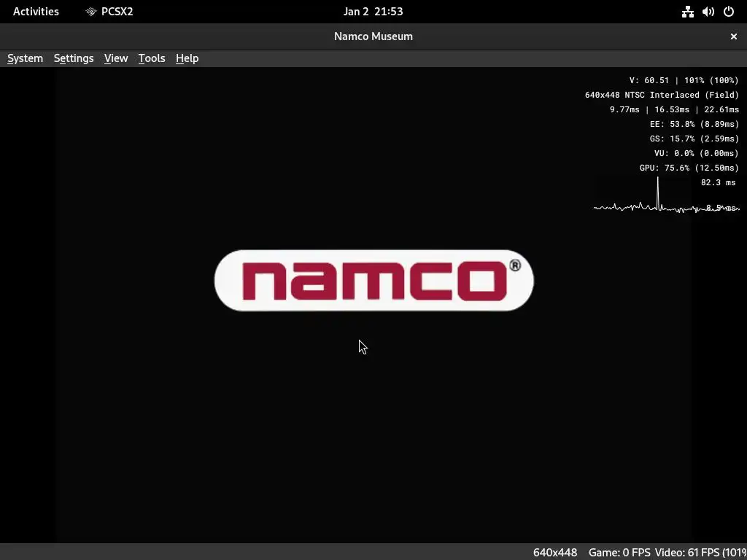Click the 640x448 status bar entry
Screen dimensions: 747x560
click(555, 553)
